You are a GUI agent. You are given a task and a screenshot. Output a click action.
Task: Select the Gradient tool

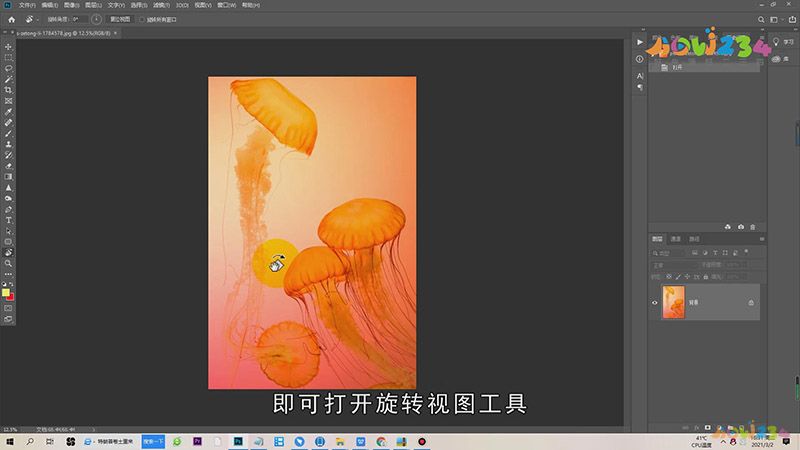(8, 177)
